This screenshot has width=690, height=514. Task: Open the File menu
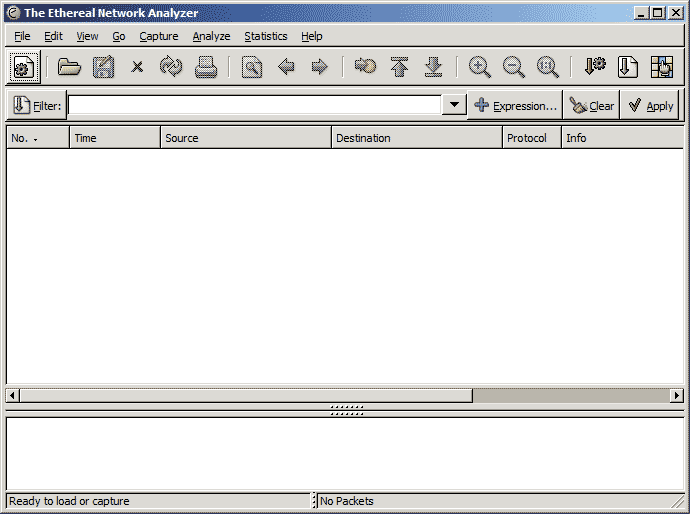[22, 36]
